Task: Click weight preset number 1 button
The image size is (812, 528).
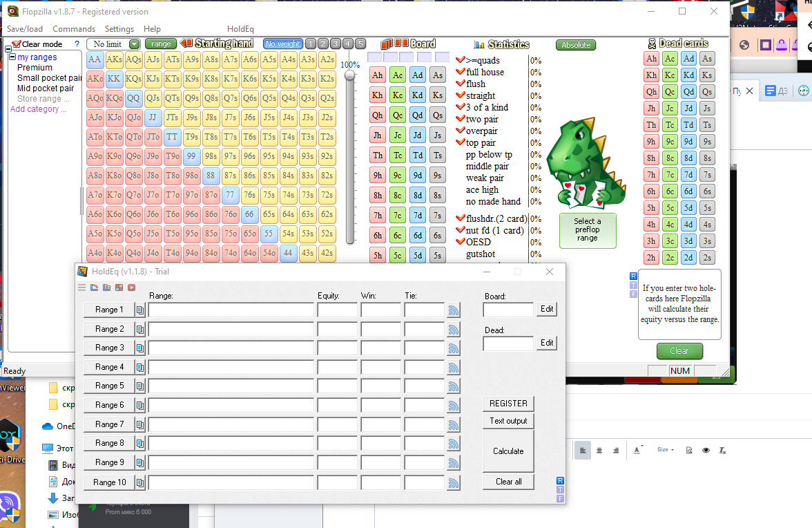Action: [311, 44]
